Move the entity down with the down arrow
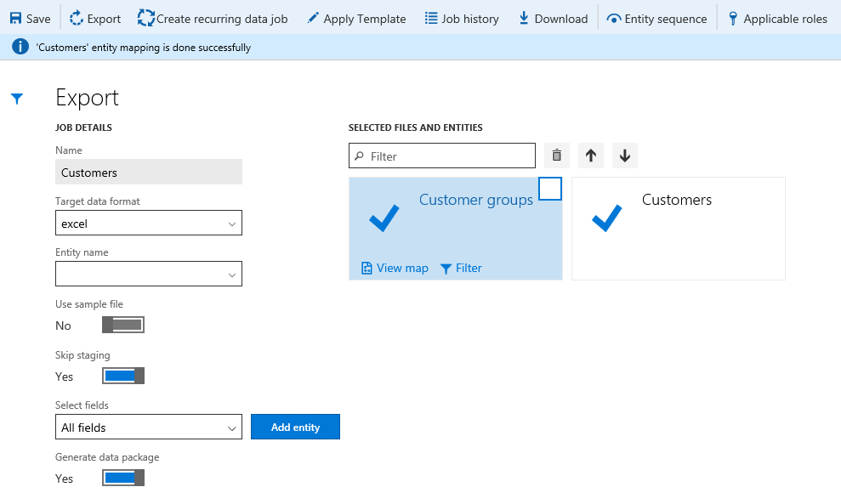The width and height of the screenshot is (841, 504). pyautogui.click(x=625, y=156)
